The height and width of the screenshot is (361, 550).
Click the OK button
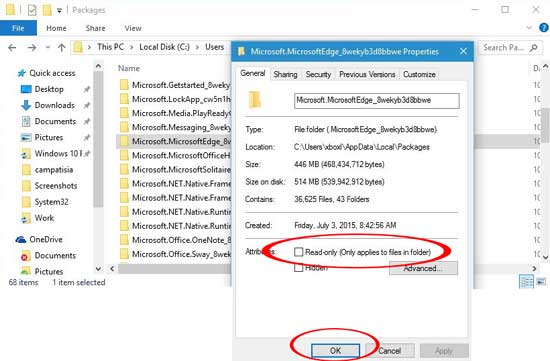point(335,350)
